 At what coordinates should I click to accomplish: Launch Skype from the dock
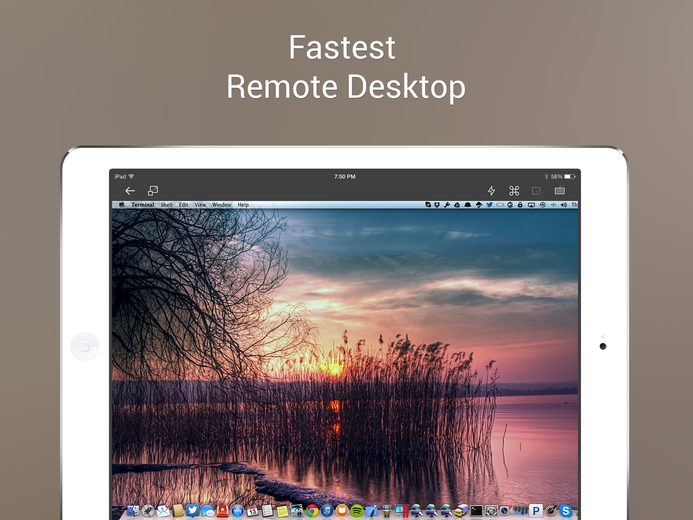(566, 511)
